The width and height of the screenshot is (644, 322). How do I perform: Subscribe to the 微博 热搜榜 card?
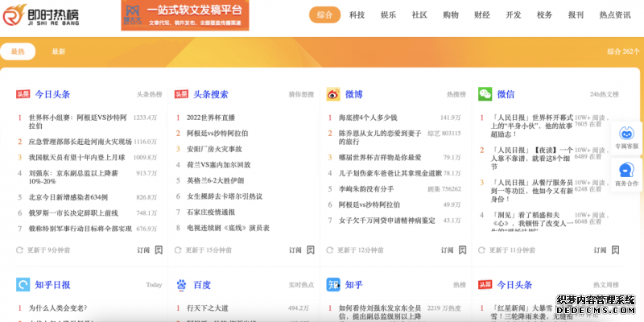(448, 250)
